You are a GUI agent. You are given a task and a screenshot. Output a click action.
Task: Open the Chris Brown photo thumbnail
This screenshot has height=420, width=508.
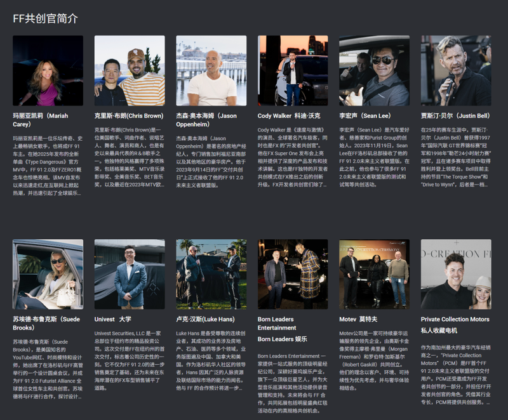pyautogui.click(x=130, y=70)
